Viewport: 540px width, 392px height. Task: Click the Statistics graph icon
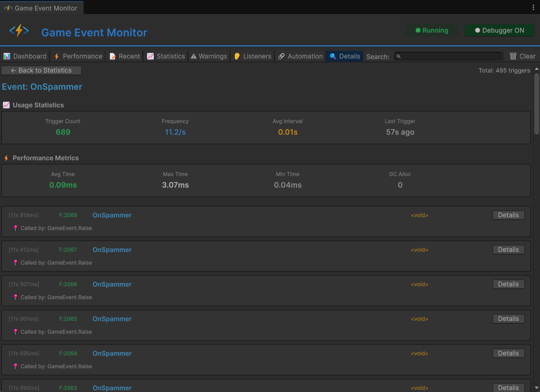150,56
